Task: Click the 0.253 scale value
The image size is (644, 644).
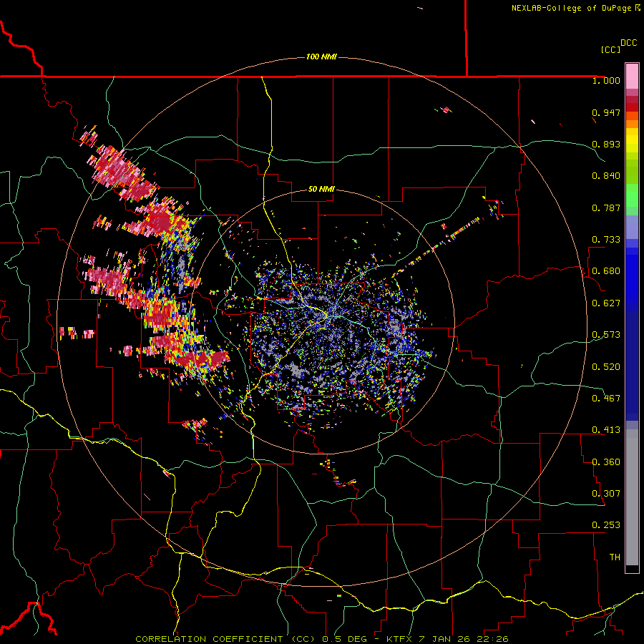Action: tap(606, 525)
